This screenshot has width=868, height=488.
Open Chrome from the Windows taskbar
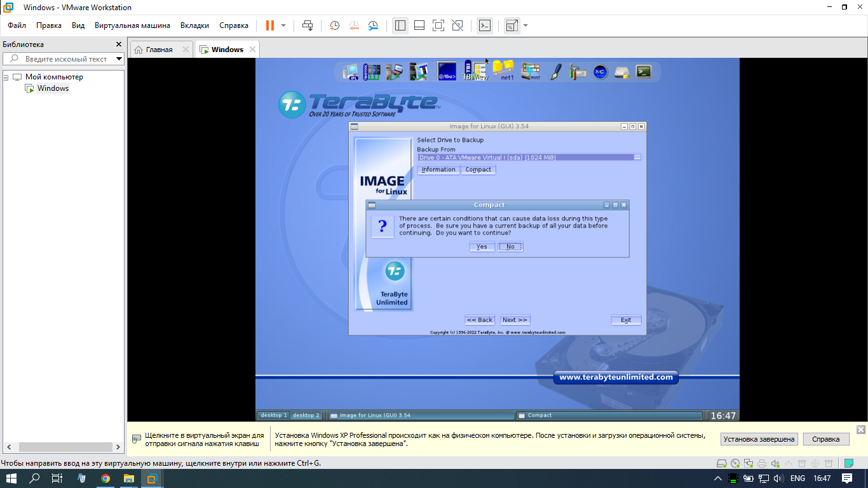tap(105, 478)
